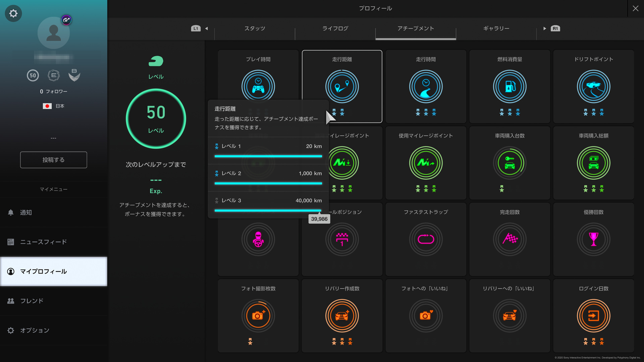This screenshot has height=362, width=644.
Task: Select the 使用マイレージポイント achievement icon
Action: click(x=426, y=163)
